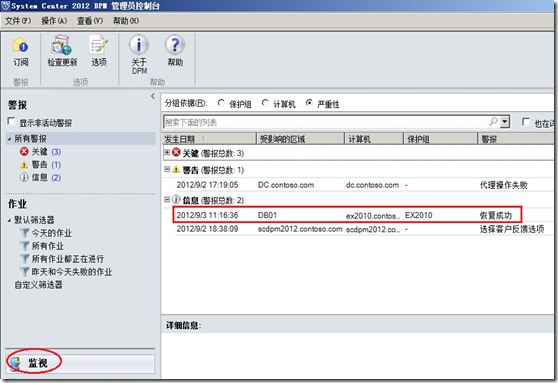Click 自定义筛选器 item
The image size is (558, 383).
[38, 285]
